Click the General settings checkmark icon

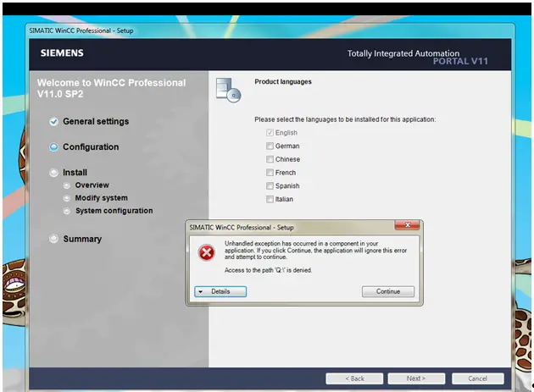coord(53,121)
